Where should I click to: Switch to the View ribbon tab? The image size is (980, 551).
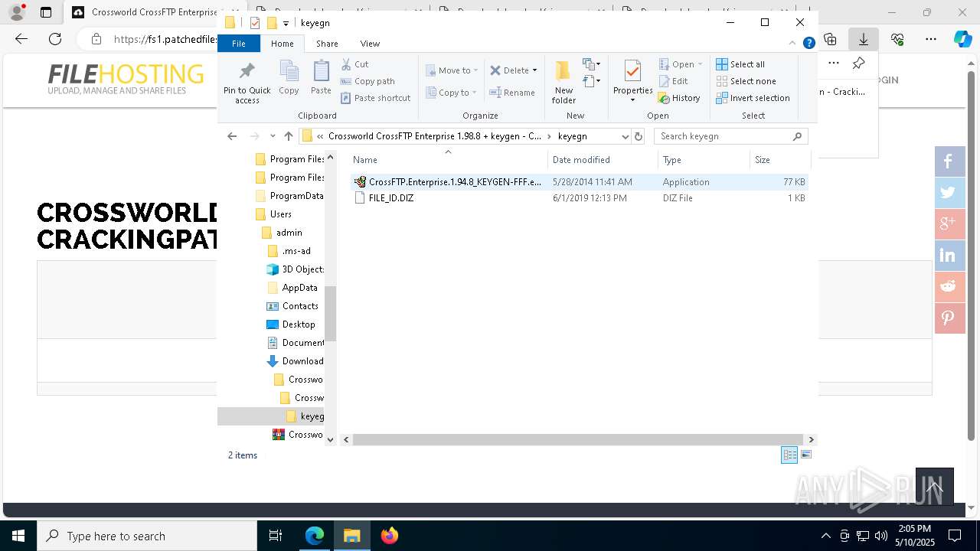tap(370, 44)
